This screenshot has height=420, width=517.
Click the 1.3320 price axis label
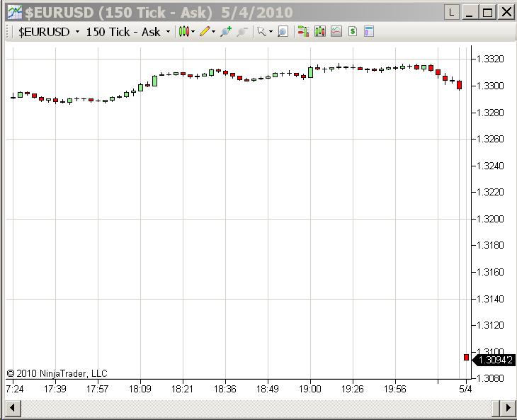[490, 59]
